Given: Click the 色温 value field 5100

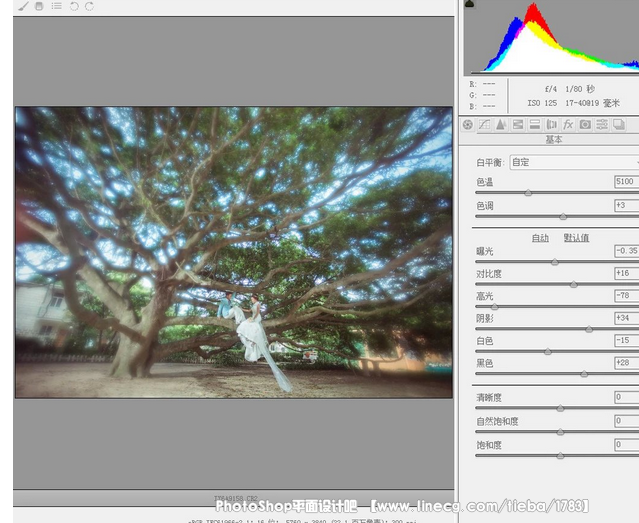Looking at the screenshot, I should [626, 181].
